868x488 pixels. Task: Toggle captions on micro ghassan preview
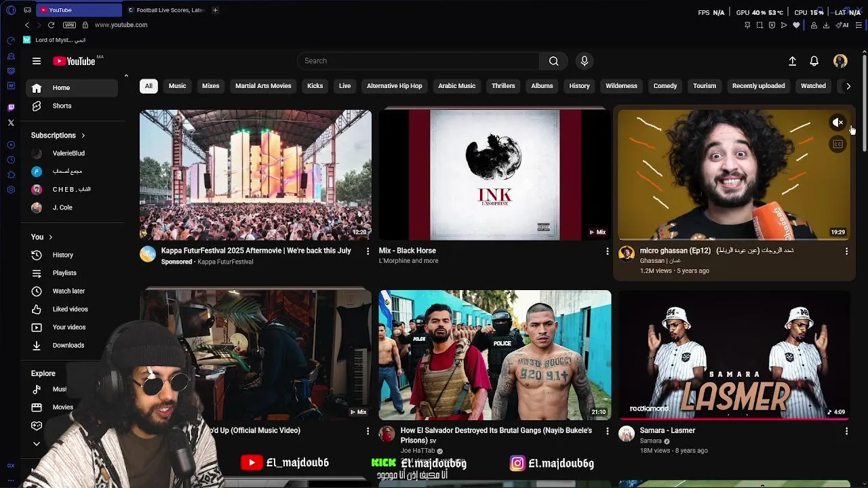click(838, 144)
